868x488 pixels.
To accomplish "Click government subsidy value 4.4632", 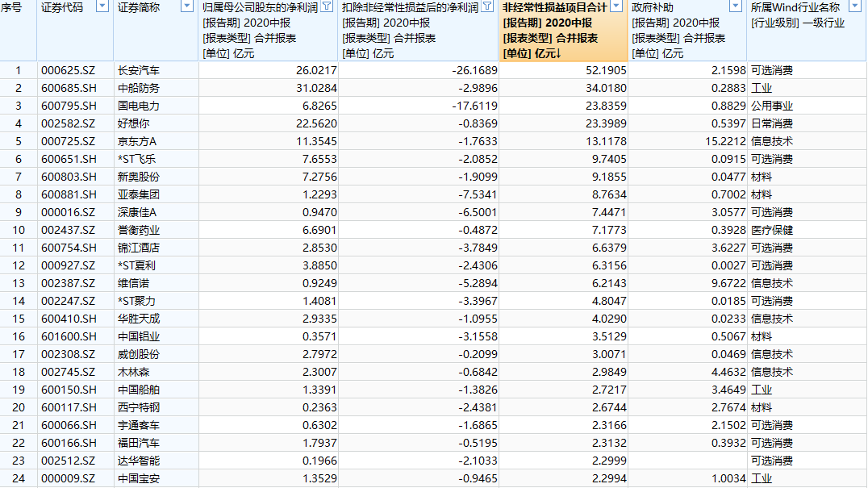I will [x=728, y=372].
